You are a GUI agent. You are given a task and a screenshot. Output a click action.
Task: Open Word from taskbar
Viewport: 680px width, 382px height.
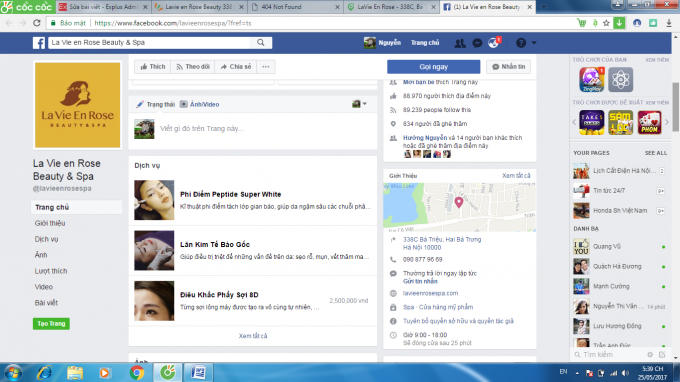pyautogui.click(x=199, y=373)
